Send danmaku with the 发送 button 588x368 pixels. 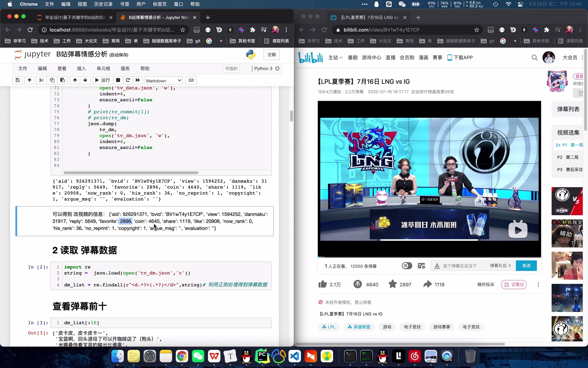(x=526, y=266)
